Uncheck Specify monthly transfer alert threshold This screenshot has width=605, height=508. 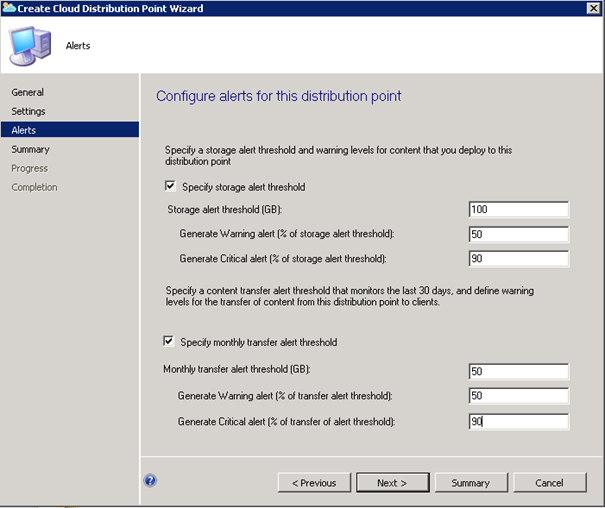[171, 342]
